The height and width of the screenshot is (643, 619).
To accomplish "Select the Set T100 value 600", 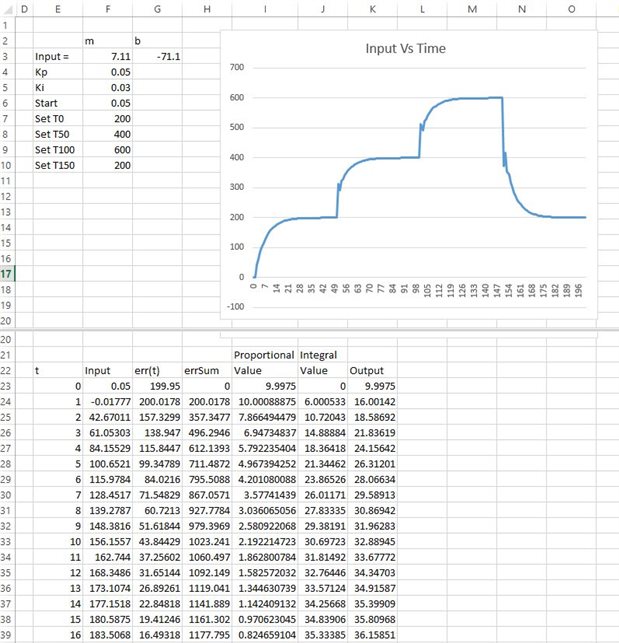I will (x=107, y=150).
